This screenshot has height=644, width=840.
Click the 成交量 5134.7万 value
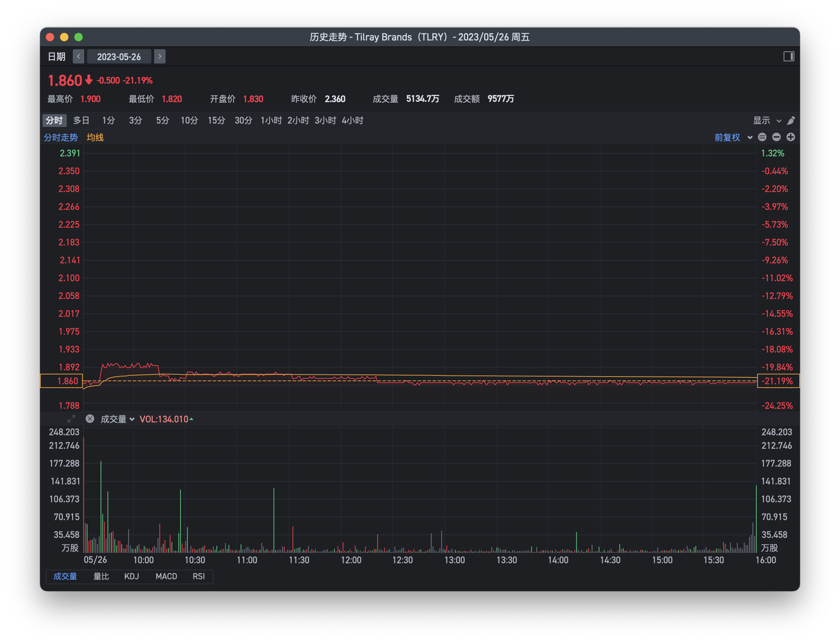(423, 99)
